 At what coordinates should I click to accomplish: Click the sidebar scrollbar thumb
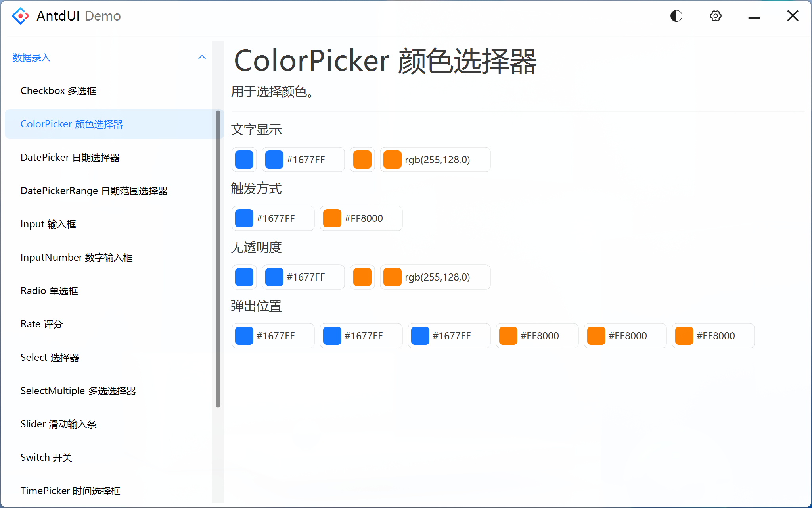(218, 258)
